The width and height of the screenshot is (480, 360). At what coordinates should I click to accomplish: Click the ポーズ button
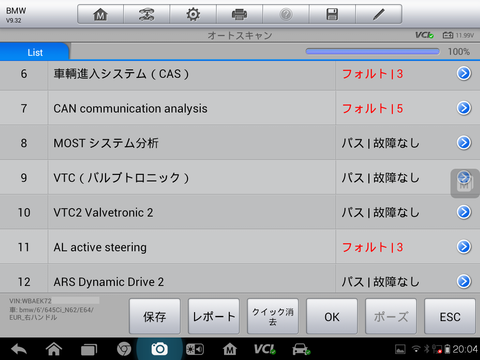[391, 316]
